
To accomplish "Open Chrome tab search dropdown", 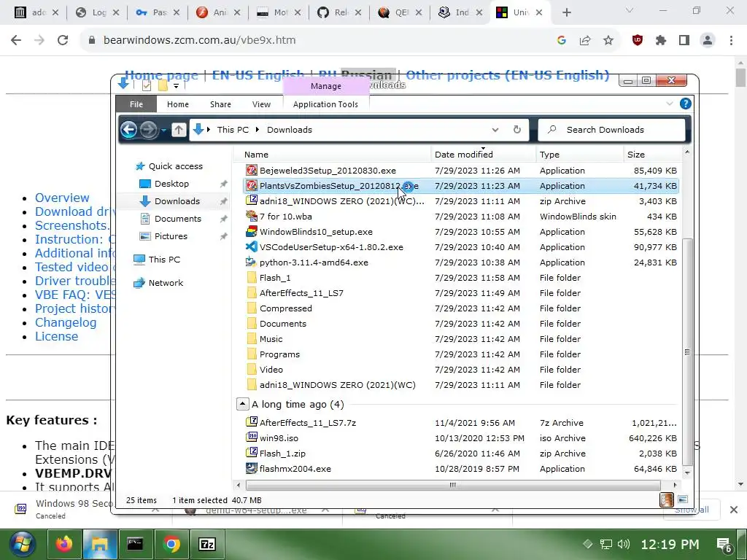I will (x=630, y=10).
